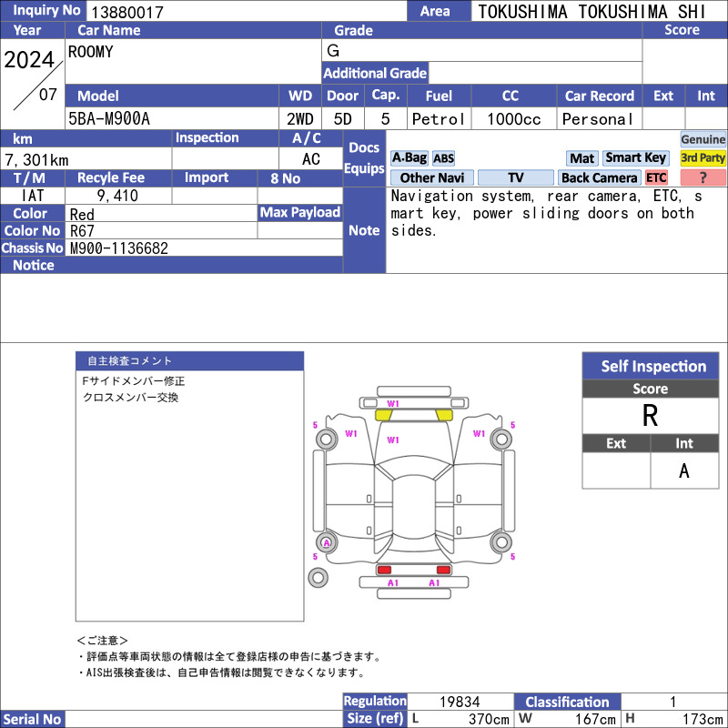Select the regulation value 19834
The image size is (728, 728).
tap(460, 702)
